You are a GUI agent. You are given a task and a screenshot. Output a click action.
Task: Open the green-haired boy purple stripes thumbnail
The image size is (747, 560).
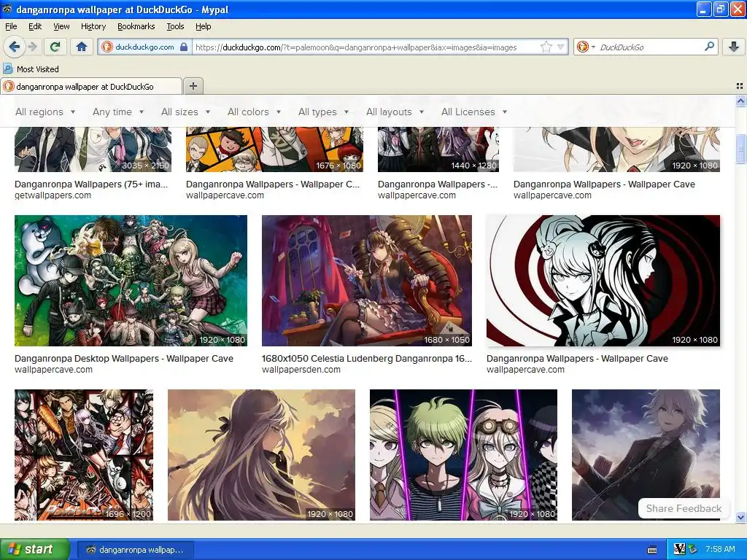coord(463,455)
